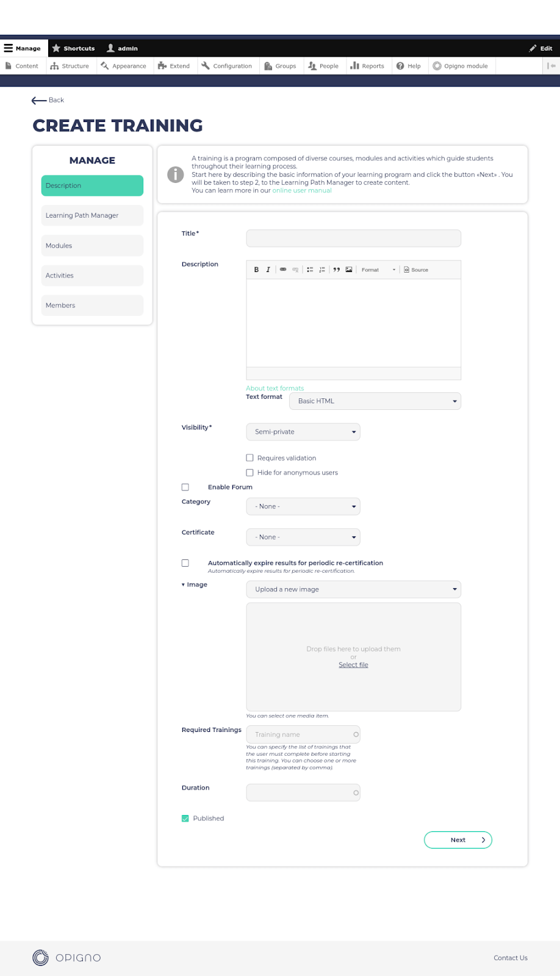Image resolution: width=560 pixels, height=976 pixels.
Task: Enable the Forum checkbox
Action: point(185,487)
